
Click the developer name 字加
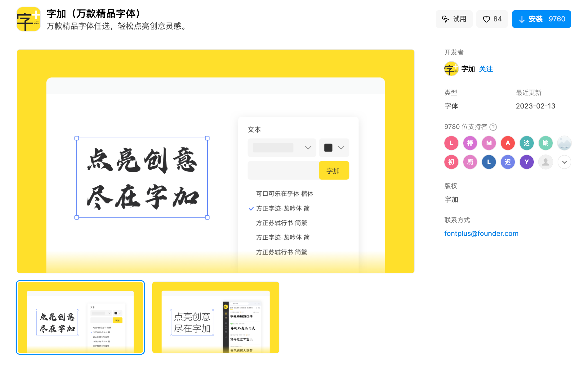pos(468,69)
